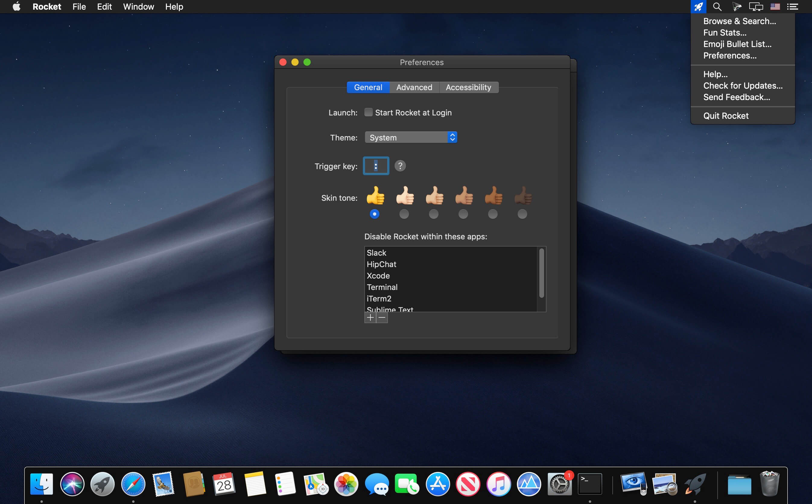Choose Send Feedback… menu item
Viewport: 812px width, 504px height.
743,97
